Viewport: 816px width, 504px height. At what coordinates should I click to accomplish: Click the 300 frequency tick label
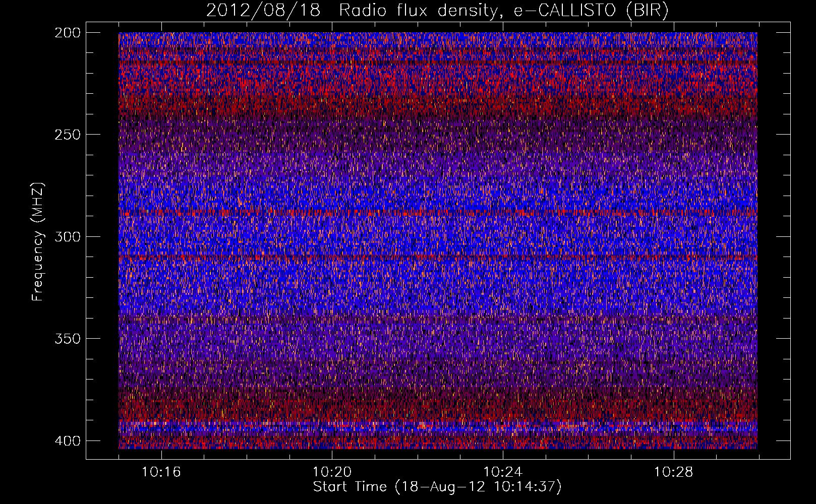pyautogui.click(x=68, y=236)
